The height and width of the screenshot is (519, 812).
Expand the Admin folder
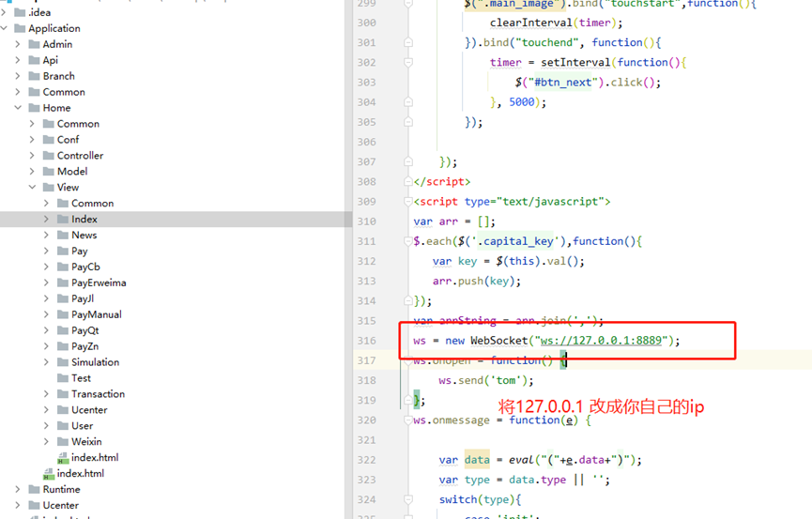18,44
